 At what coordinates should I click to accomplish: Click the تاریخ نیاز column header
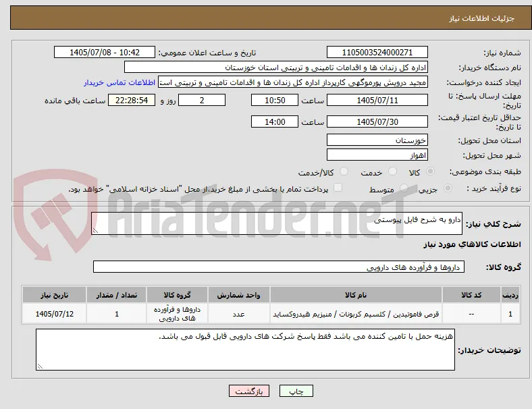click(54, 295)
